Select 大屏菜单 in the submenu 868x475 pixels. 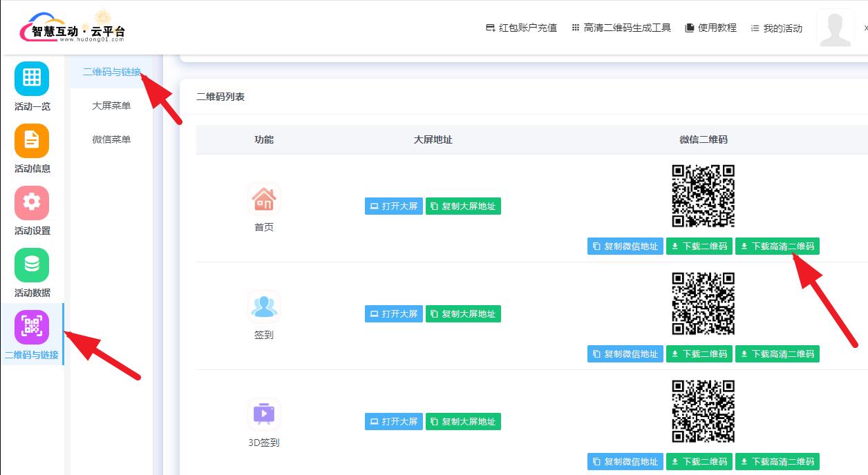point(111,106)
